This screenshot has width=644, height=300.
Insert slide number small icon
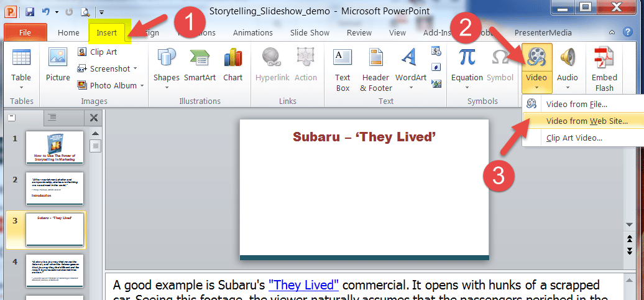(436, 67)
